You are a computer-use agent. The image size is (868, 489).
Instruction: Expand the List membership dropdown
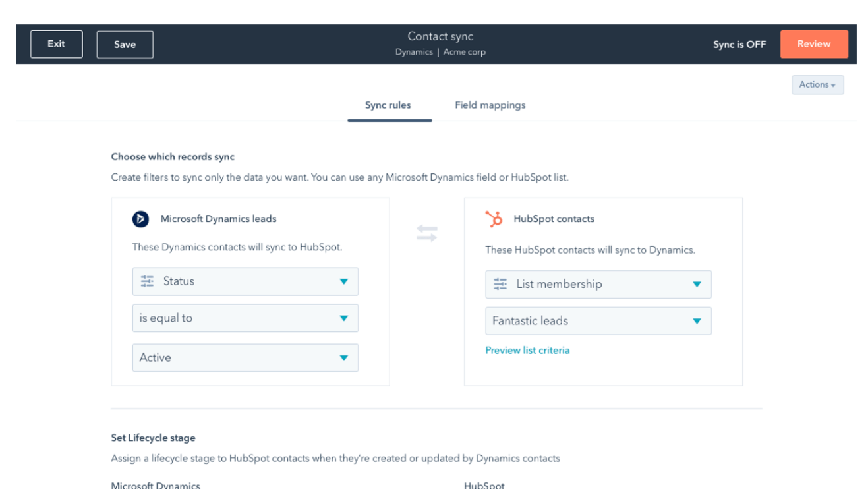click(x=697, y=284)
